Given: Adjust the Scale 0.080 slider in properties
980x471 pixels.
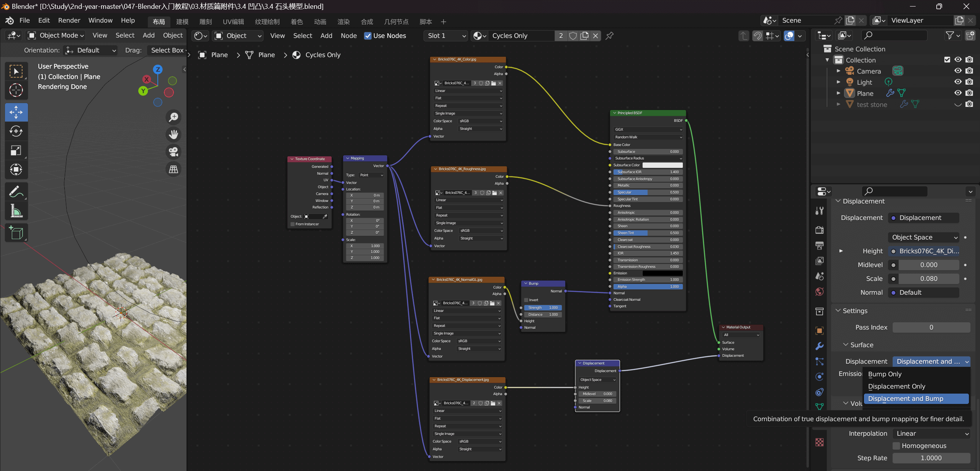Looking at the screenshot, I should [x=929, y=279].
